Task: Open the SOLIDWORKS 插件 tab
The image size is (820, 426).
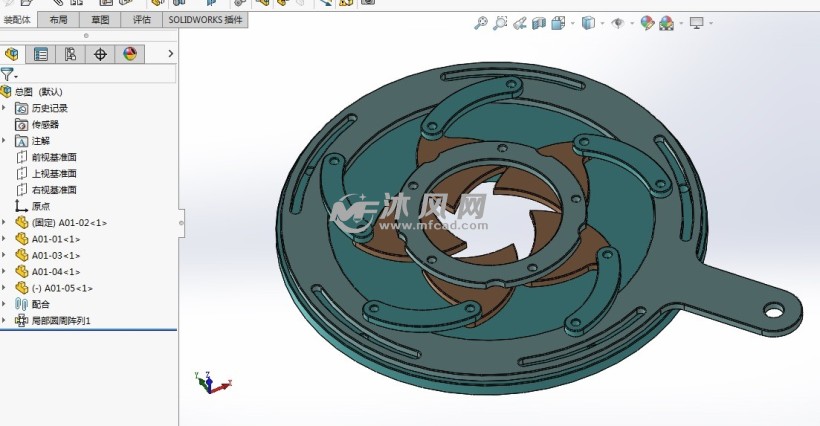Action: 203,19
